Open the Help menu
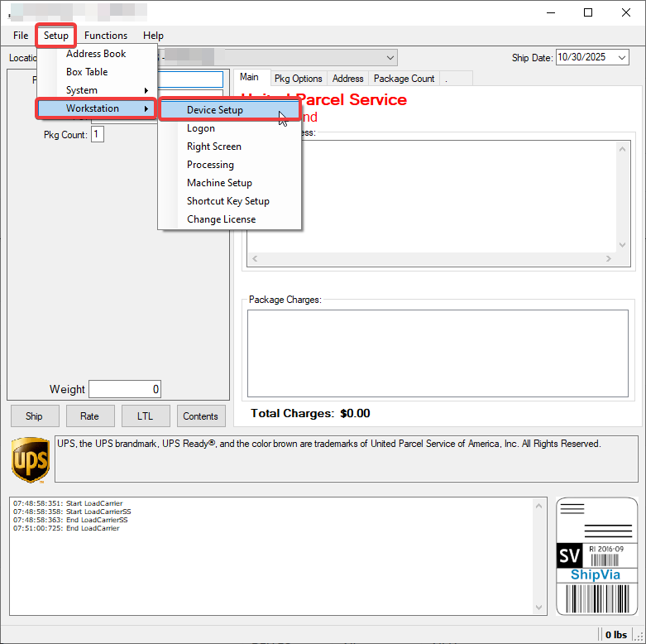Screen dimensions: 646x644 (x=153, y=36)
